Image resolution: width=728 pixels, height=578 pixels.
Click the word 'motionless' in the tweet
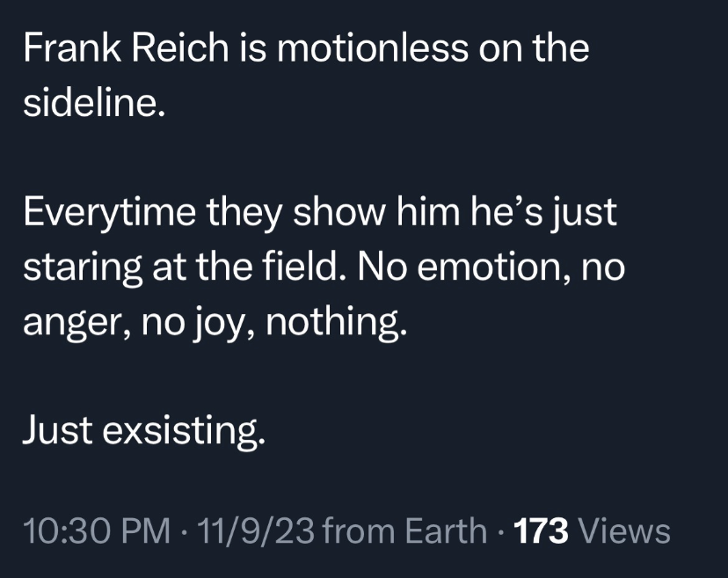tap(373, 48)
